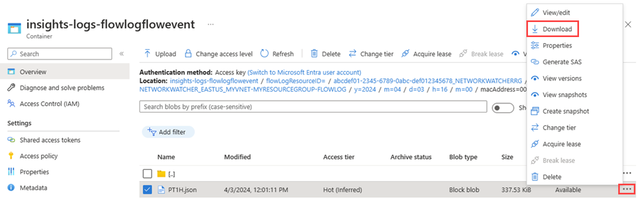
Task: Open the ellipsis menu for PT1H.json
Action: 627,190
